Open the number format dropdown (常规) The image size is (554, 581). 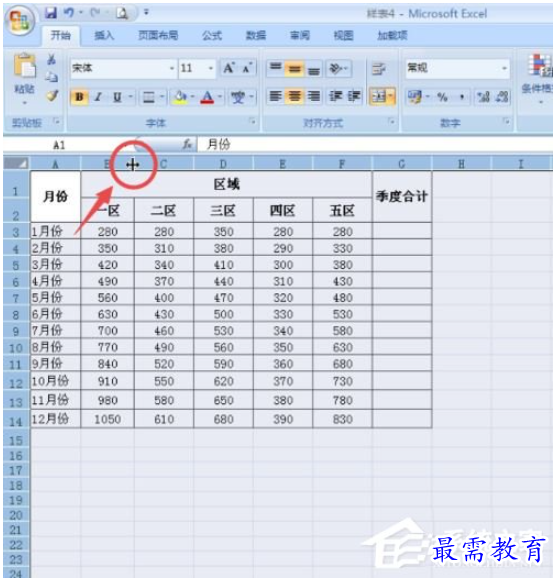504,68
